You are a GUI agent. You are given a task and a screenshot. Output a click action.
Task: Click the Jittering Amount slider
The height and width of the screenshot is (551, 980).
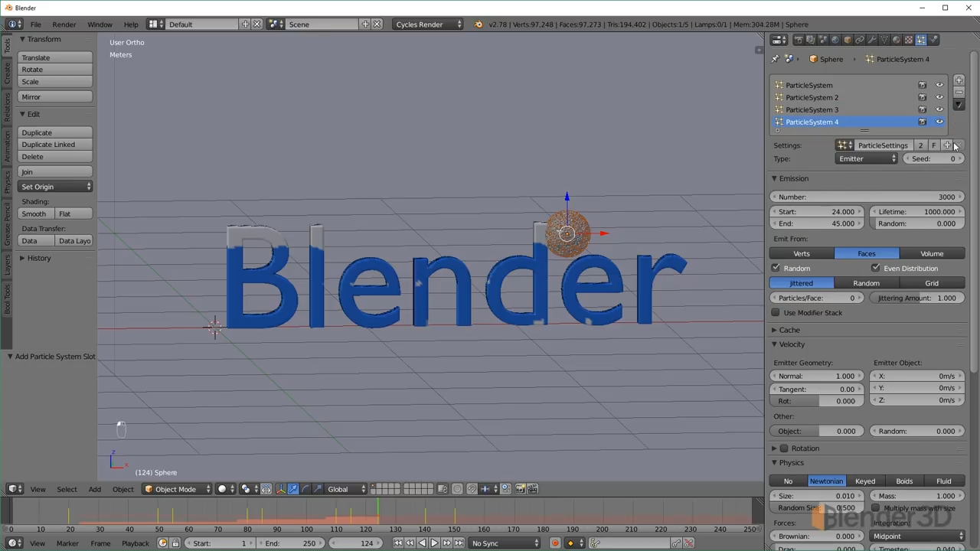(916, 298)
